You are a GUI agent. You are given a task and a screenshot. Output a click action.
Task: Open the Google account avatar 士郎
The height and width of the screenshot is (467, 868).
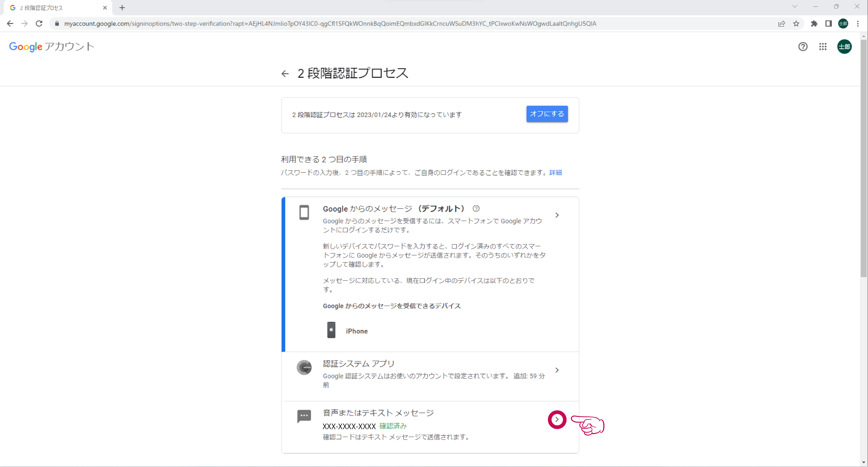coord(844,47)
